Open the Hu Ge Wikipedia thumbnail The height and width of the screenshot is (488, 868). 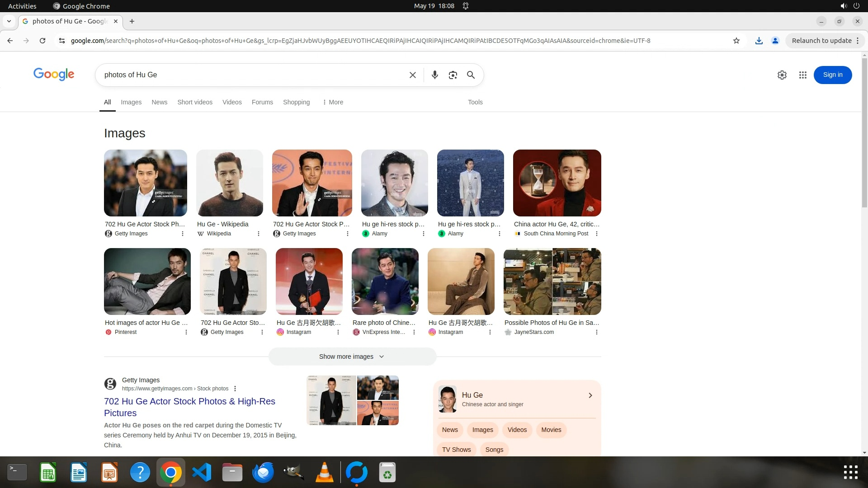coord(229,183)
